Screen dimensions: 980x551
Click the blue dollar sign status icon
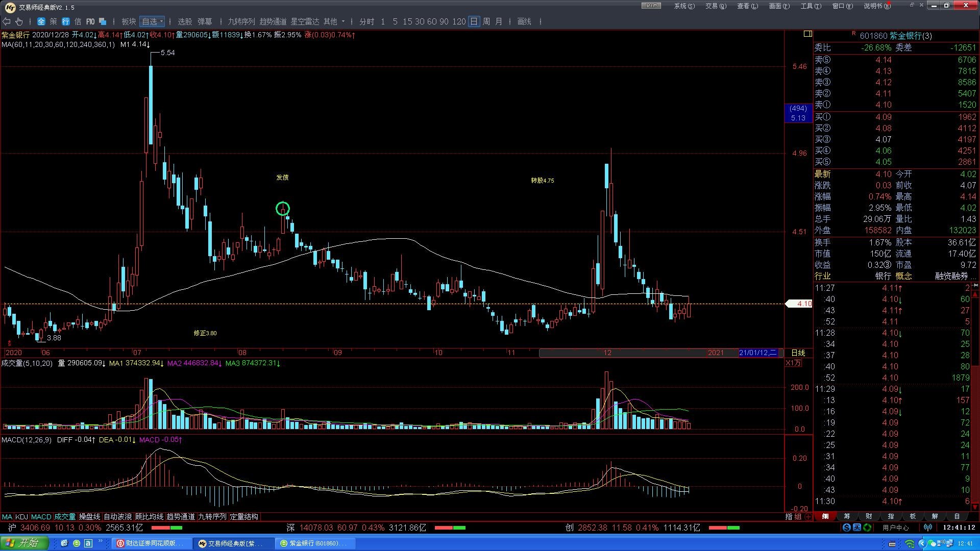point(847,528)
